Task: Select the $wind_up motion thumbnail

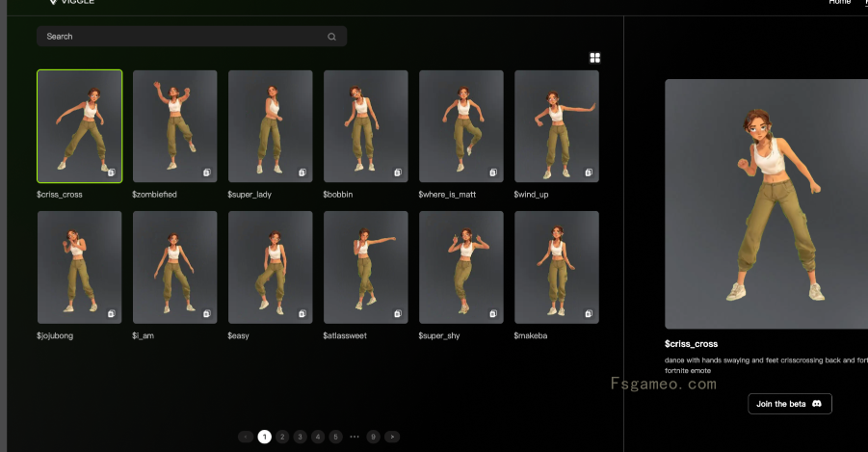Action: (x=557, y=126)
